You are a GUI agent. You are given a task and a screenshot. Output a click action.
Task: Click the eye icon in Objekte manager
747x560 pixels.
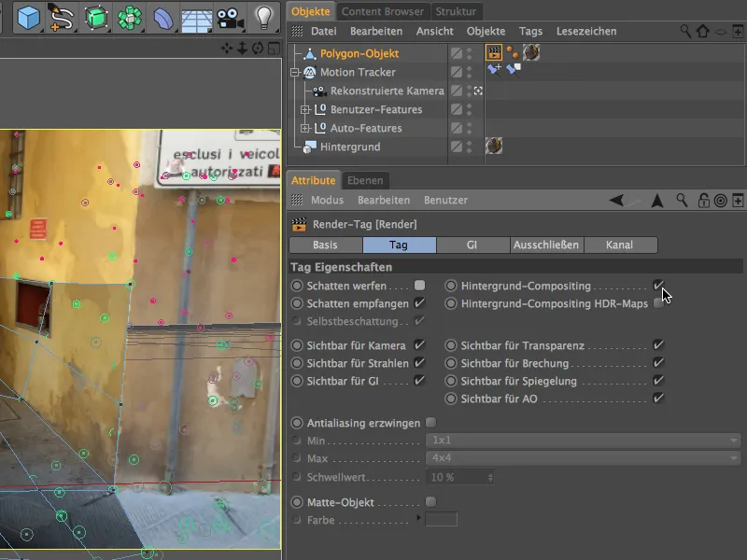[720, 32]
